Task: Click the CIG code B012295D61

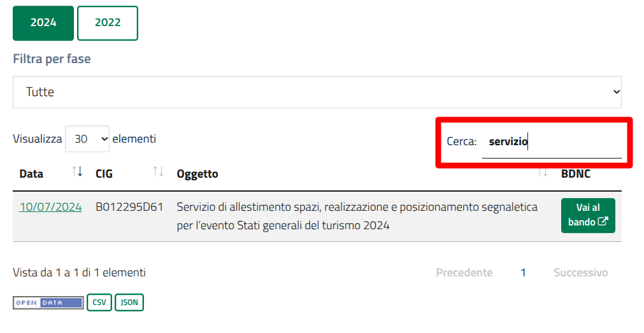Action: click(129, 207)
